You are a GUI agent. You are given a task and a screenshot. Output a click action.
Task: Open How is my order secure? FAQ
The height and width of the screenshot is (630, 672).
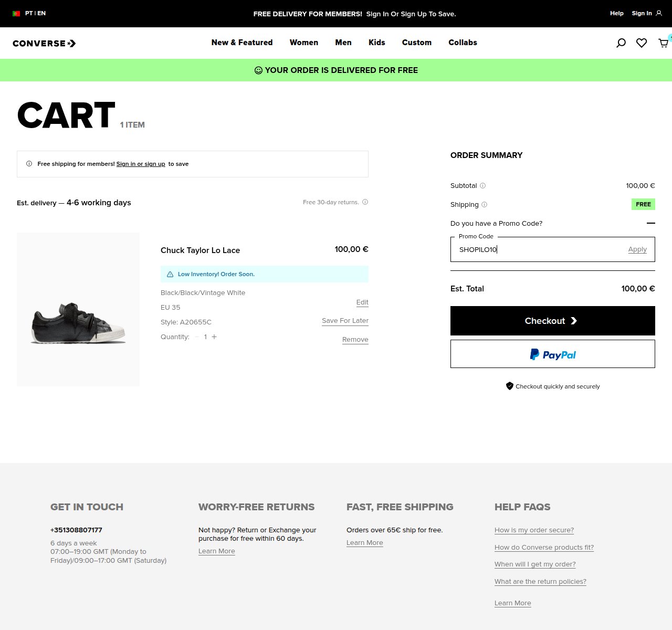pyautogui.click(x=534, y=530)
